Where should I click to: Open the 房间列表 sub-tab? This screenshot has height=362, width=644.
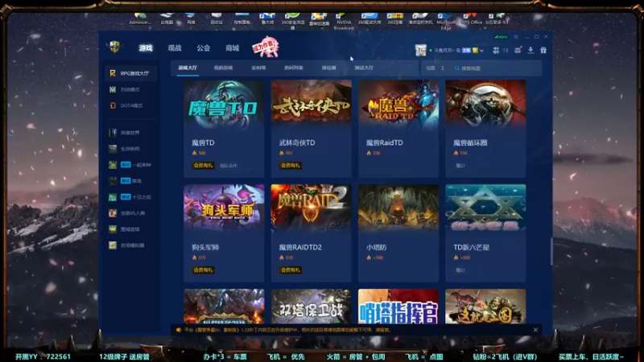tap(294, 68)
